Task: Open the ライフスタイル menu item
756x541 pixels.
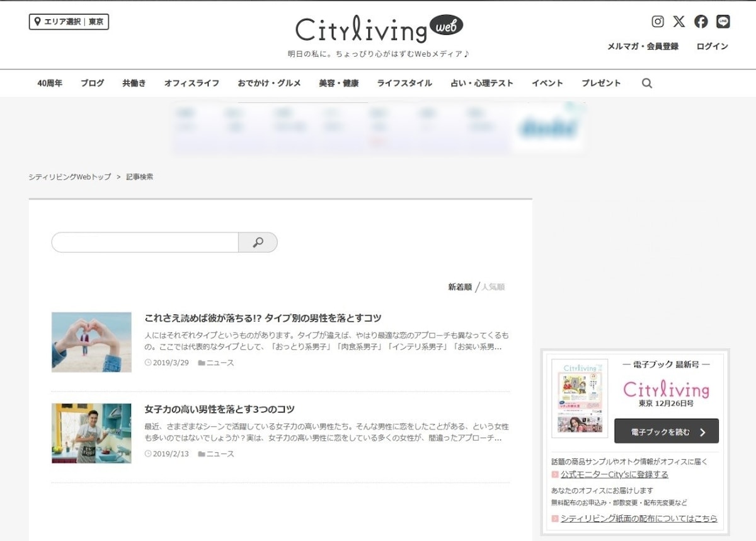Action: tap(404, 83)
